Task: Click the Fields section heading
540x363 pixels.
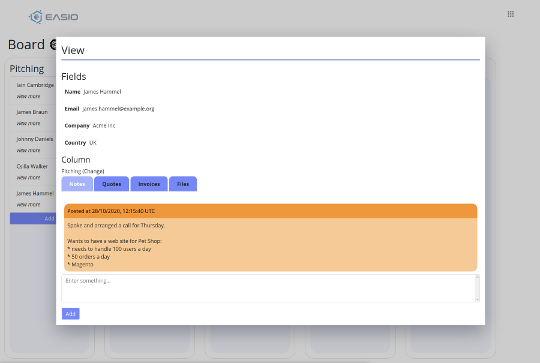Action: click(x=74, y=76)
